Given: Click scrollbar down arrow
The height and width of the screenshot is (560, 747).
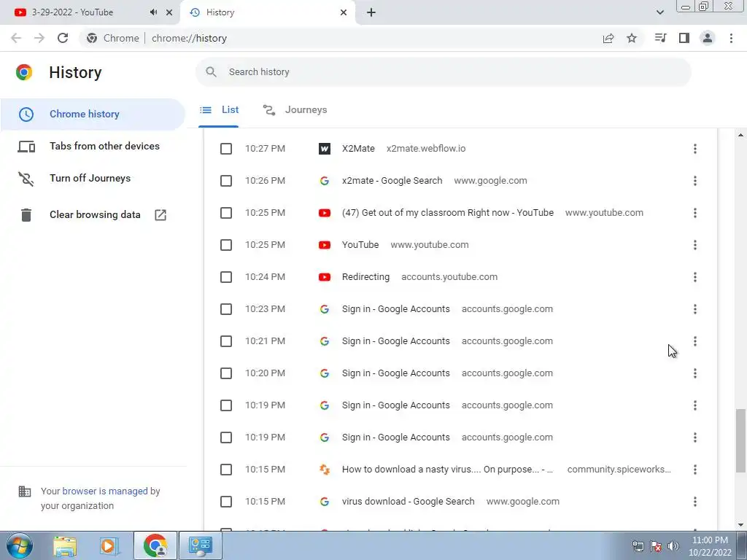Looking at the screenshot, I should (740, 525).
